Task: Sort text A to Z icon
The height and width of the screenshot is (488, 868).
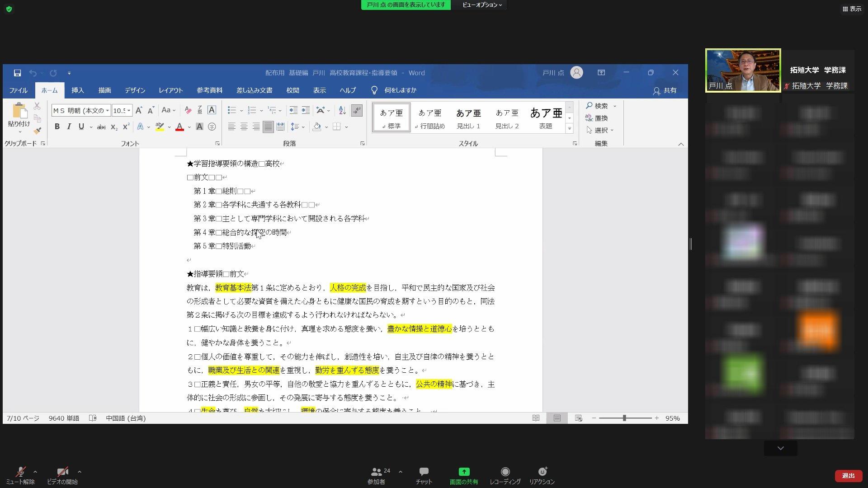Action: (x=342, y=110)
